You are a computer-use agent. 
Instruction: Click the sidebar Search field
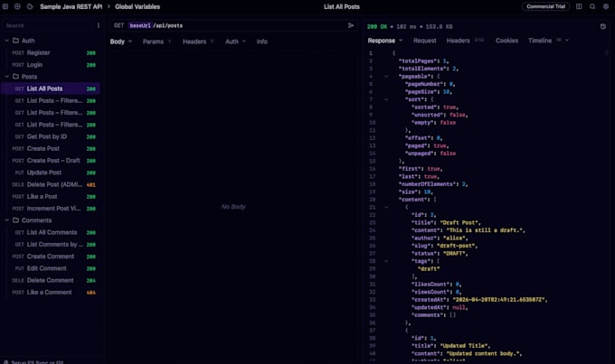click(x=49, y=25)
